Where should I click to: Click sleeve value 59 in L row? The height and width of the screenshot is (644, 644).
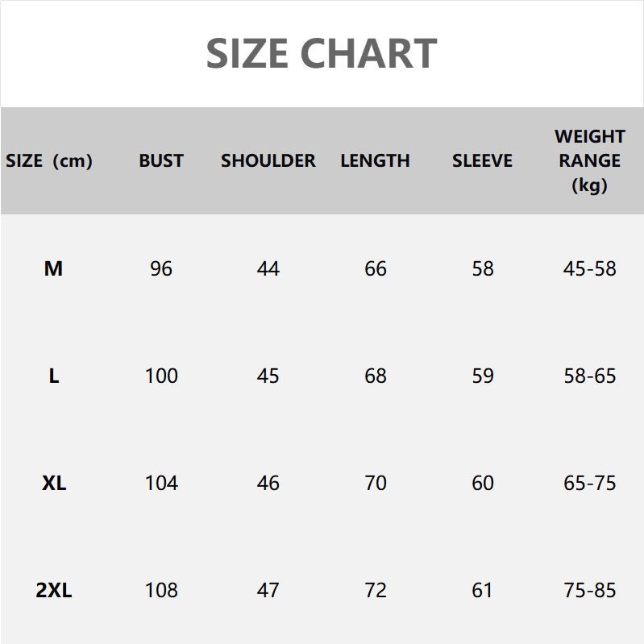[x=483, y=376]
